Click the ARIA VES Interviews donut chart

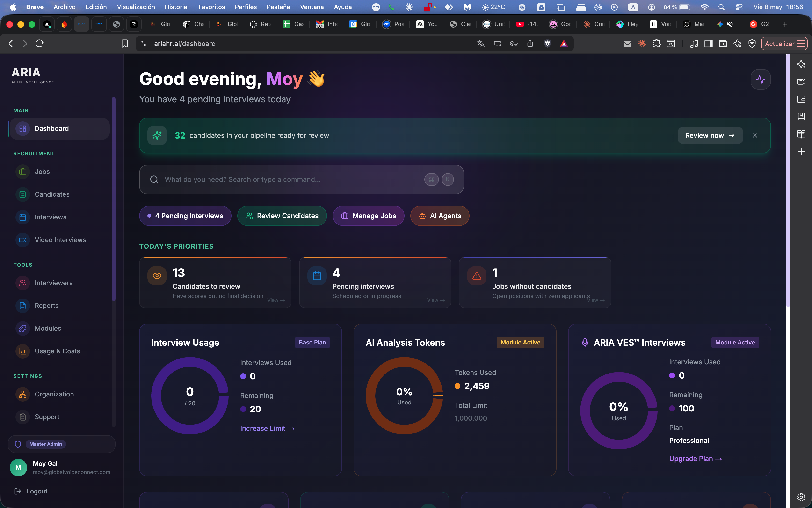coord(619,411)
